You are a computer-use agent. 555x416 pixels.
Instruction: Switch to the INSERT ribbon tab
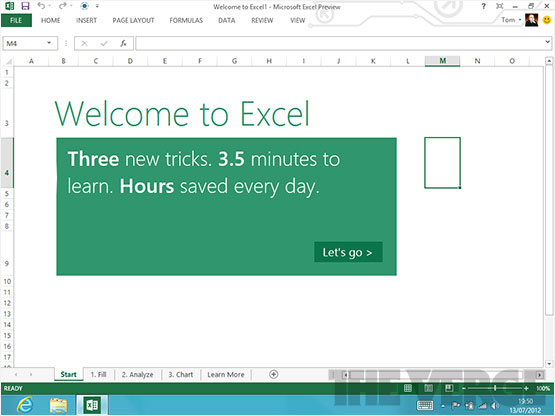click(x=86, y=21)
